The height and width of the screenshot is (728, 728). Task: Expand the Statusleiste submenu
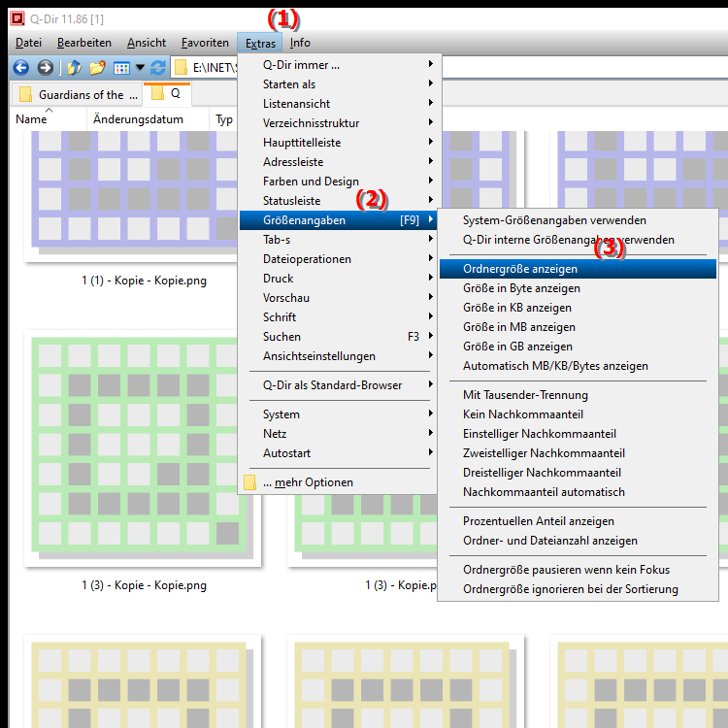tap(338, 201)
